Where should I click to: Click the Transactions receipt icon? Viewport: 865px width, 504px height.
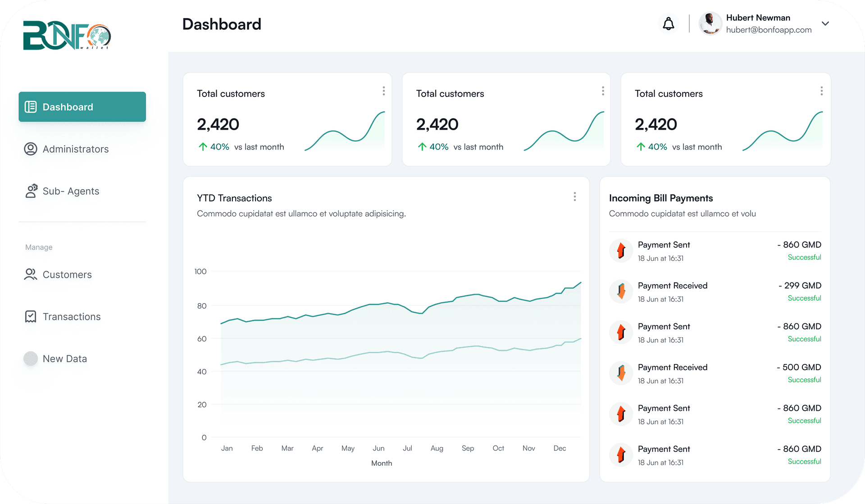31,317
